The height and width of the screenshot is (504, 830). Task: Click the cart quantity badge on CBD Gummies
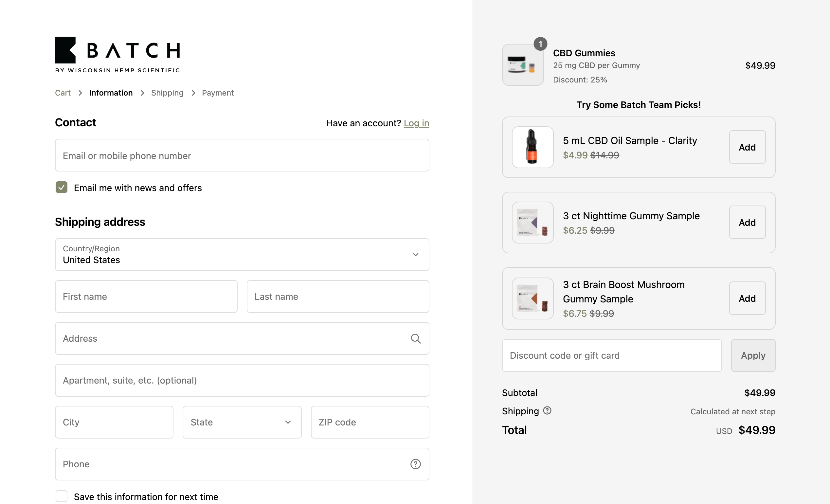click(540, 44)
